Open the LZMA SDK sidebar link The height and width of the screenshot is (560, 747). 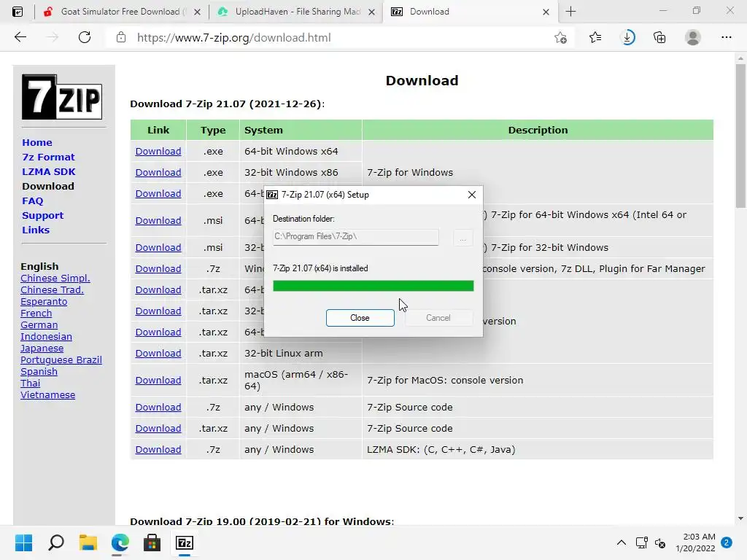(49, 171)
